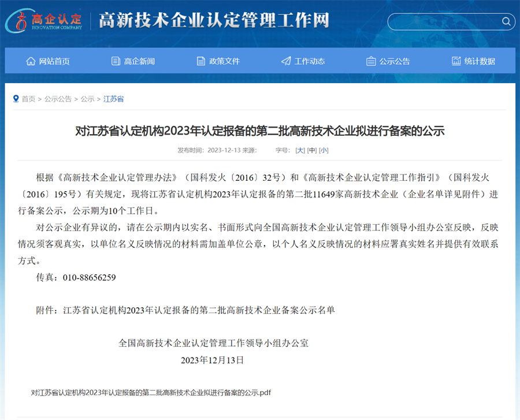Set font size to 小
520x420 pixels.
[x=324, y=150]
